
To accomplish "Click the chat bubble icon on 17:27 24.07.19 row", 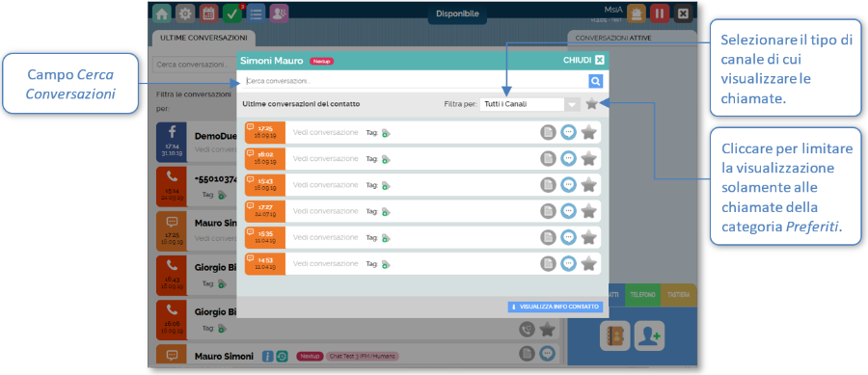I will [x=568, y=211].
